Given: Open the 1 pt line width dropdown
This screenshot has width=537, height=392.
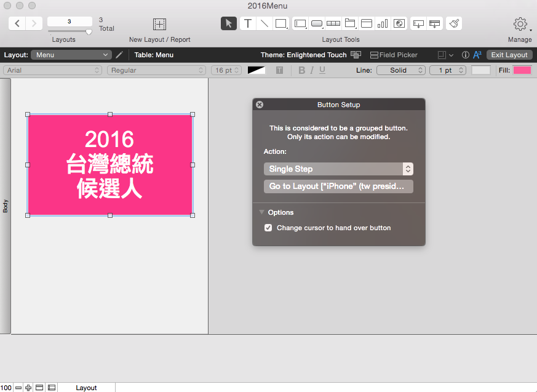Looking at the screenshot, I should coord(448,70).
